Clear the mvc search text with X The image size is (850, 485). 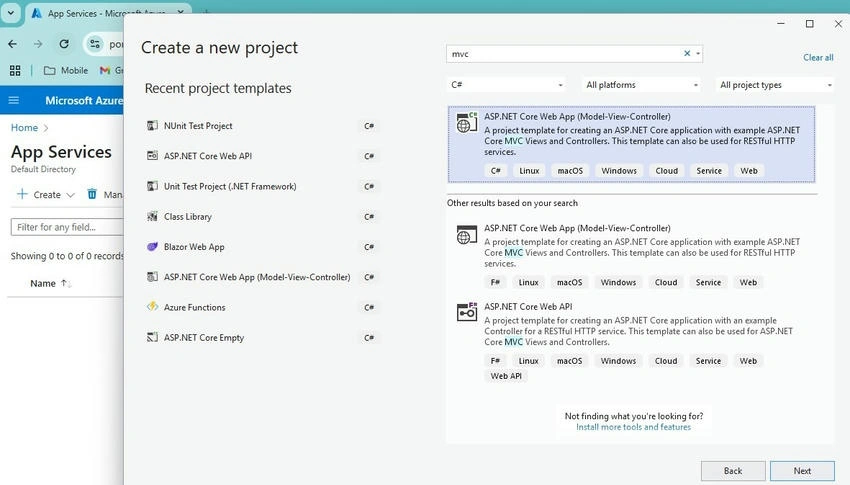687,53
